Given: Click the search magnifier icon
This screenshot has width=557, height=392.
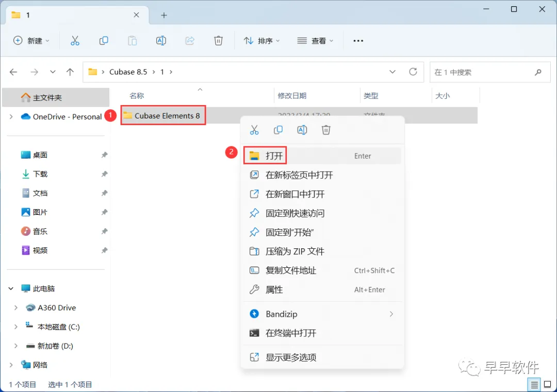Looking at the screenshot, I should click(538, 72).
